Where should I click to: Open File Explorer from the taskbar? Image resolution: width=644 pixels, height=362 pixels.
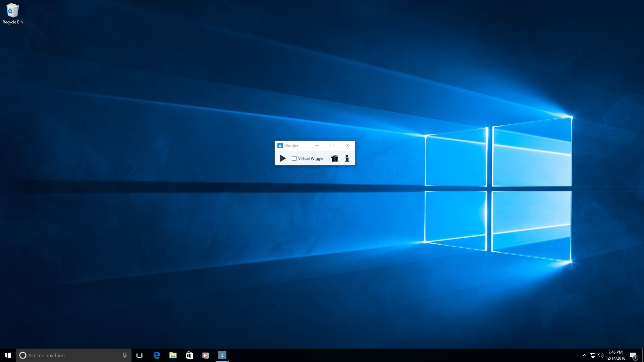(173, 355)
